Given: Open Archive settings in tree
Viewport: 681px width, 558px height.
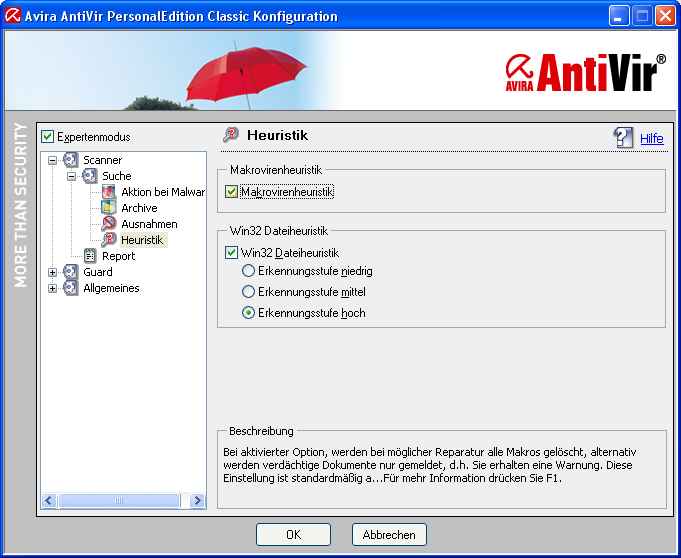Looking at the screenshot, I should pos(139,208).
